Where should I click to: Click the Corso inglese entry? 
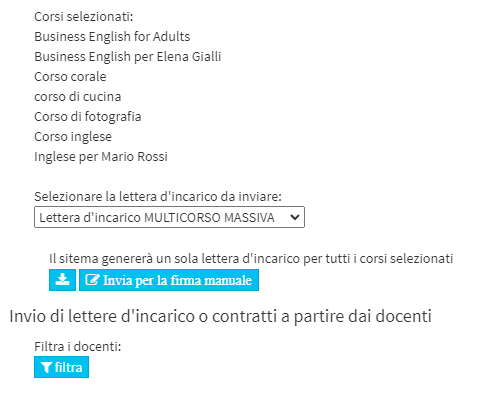tap(73, 137)
